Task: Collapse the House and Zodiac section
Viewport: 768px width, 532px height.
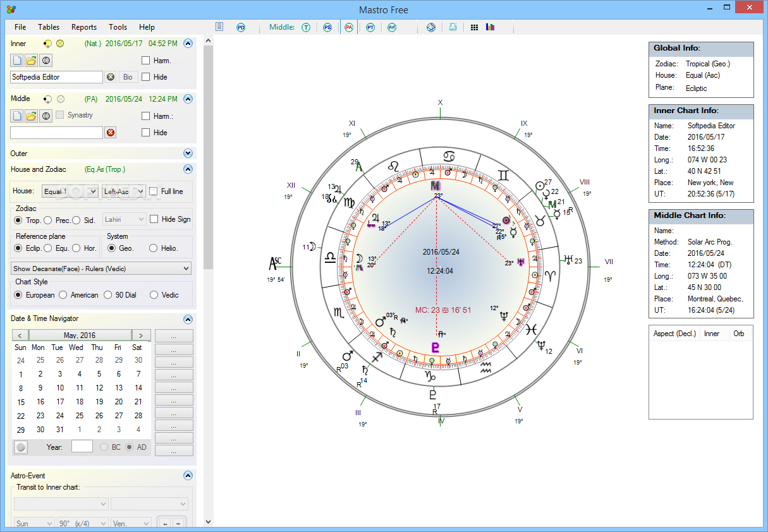Action: [x=188, y=169]
